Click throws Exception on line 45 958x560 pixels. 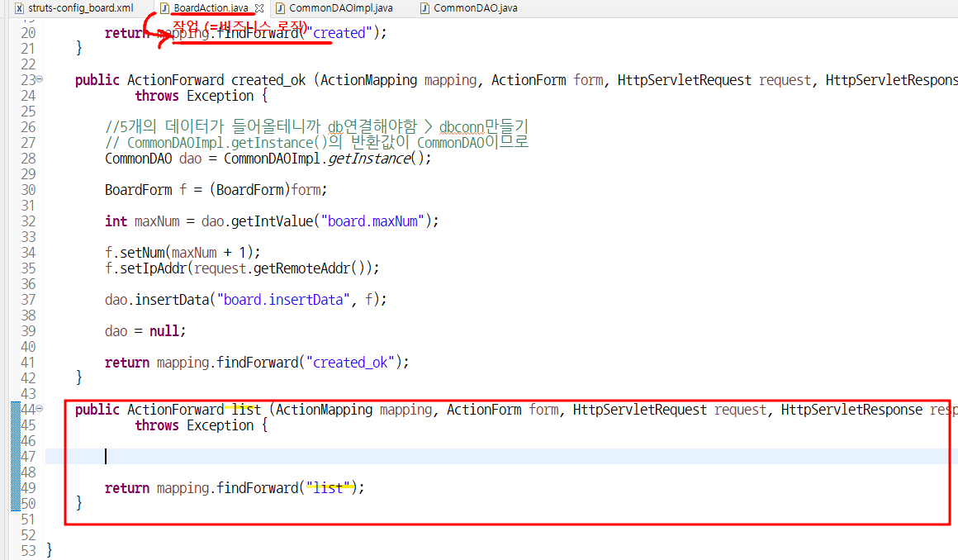tap(194, 425)
